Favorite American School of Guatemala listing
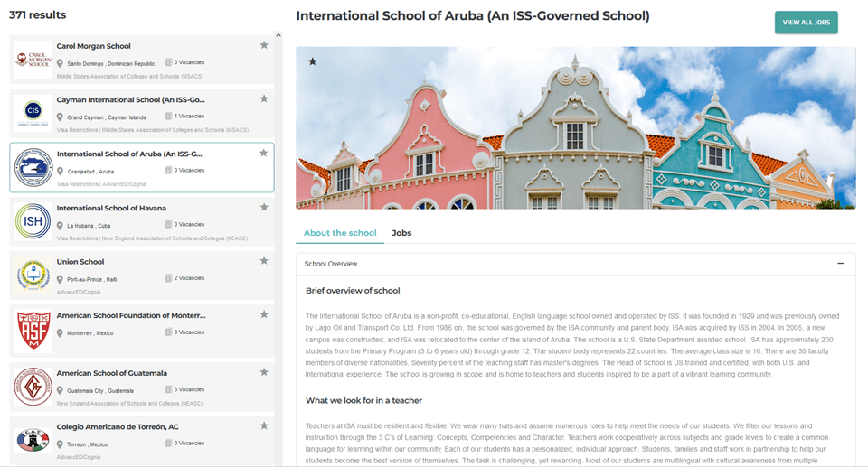868x467 pixels. 264,372
